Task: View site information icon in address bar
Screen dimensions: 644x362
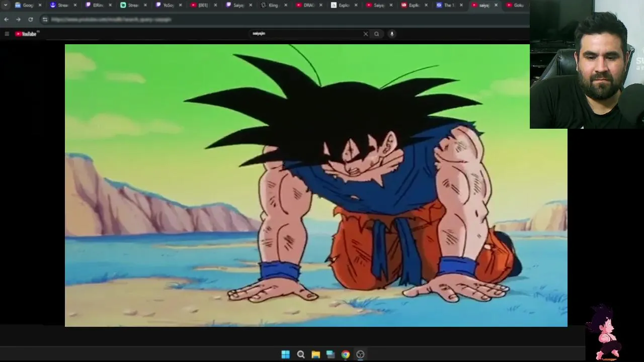Action: [45, 19]
